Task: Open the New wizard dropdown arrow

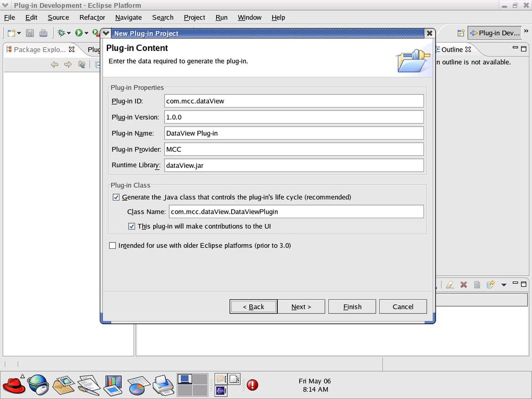Action: click(x=19, y=33)
